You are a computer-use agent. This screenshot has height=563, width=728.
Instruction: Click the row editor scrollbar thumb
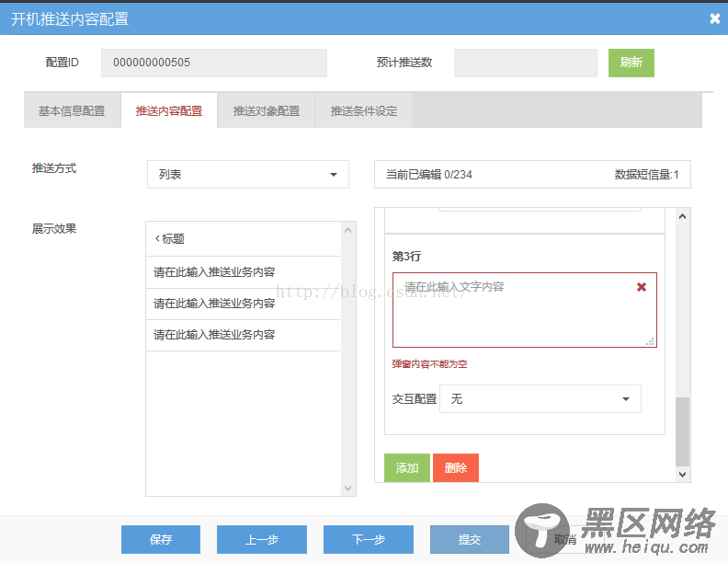coord(682,431)
